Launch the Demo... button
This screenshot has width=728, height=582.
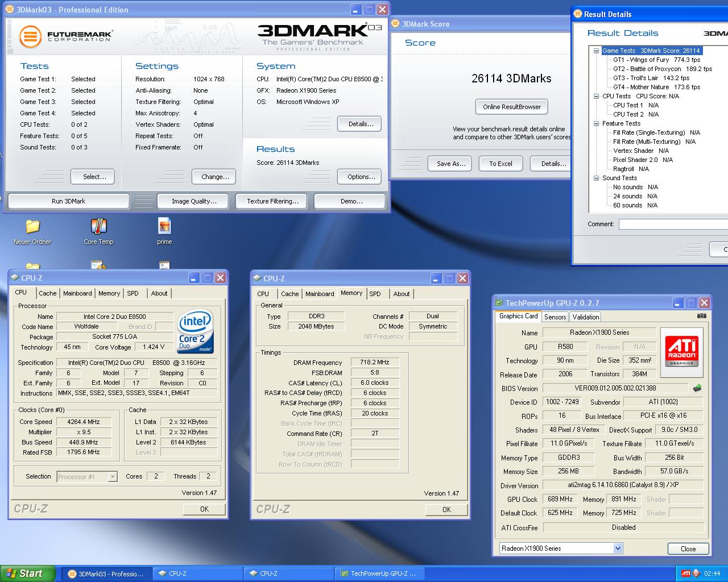pyautogui.click(x=349, y=201)
